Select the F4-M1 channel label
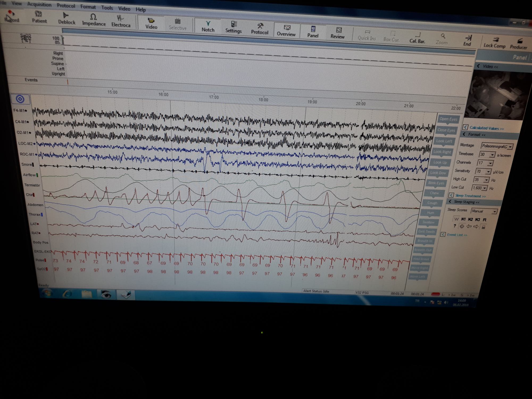Screen dimensions: 532x399 (x=20, y=110)
